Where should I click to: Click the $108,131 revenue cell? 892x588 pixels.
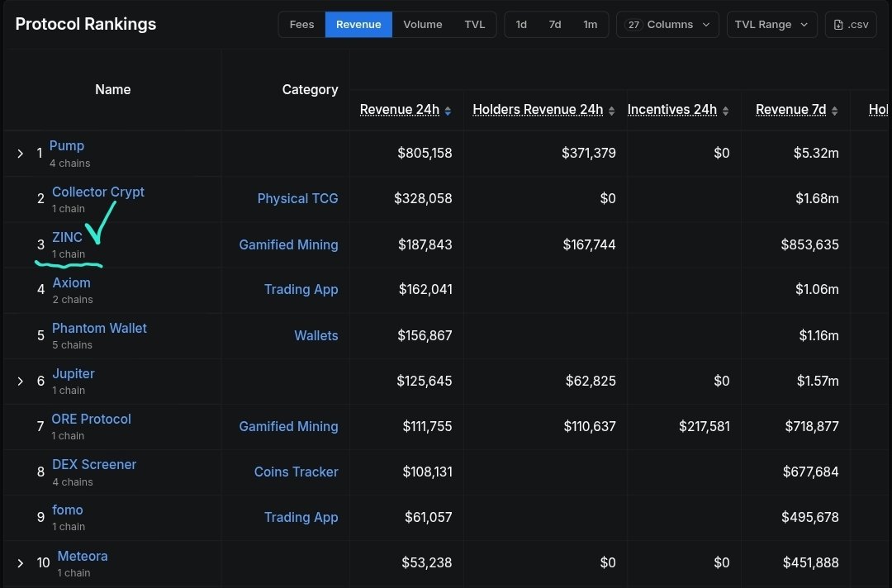[427, 472]
